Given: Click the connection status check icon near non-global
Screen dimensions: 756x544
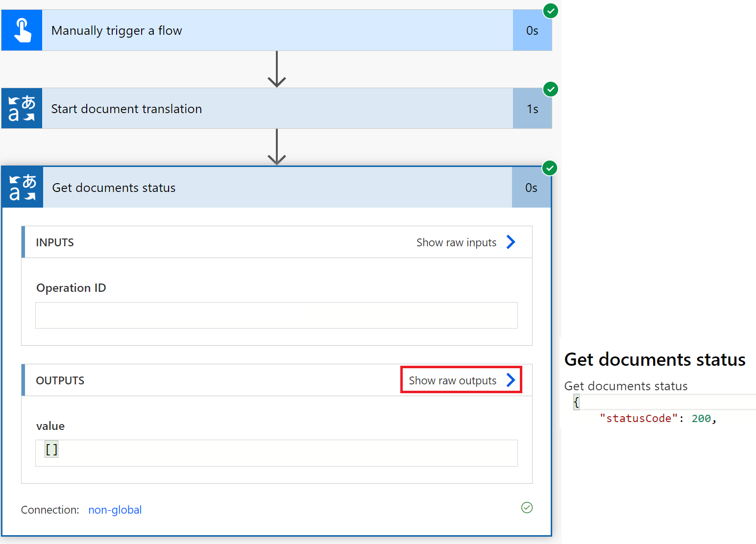Looking at the screenshot, I should tap(527, 508).
